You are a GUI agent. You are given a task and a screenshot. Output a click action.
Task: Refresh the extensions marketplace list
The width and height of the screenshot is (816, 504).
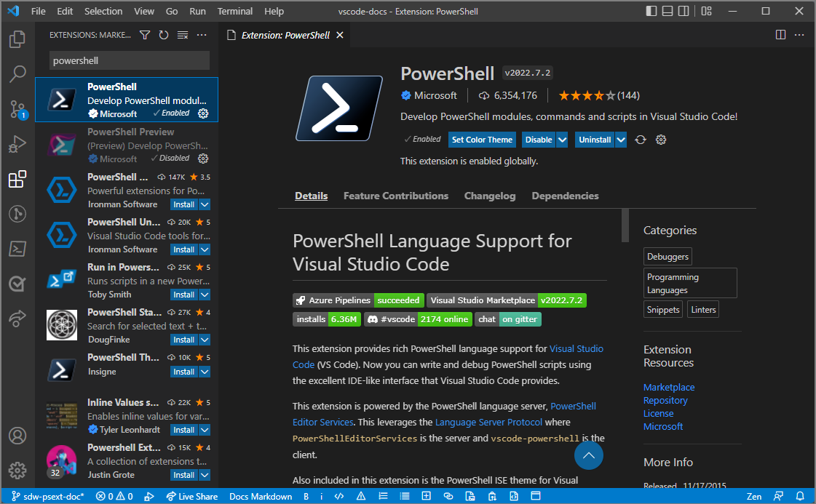[x=162, y=34]
